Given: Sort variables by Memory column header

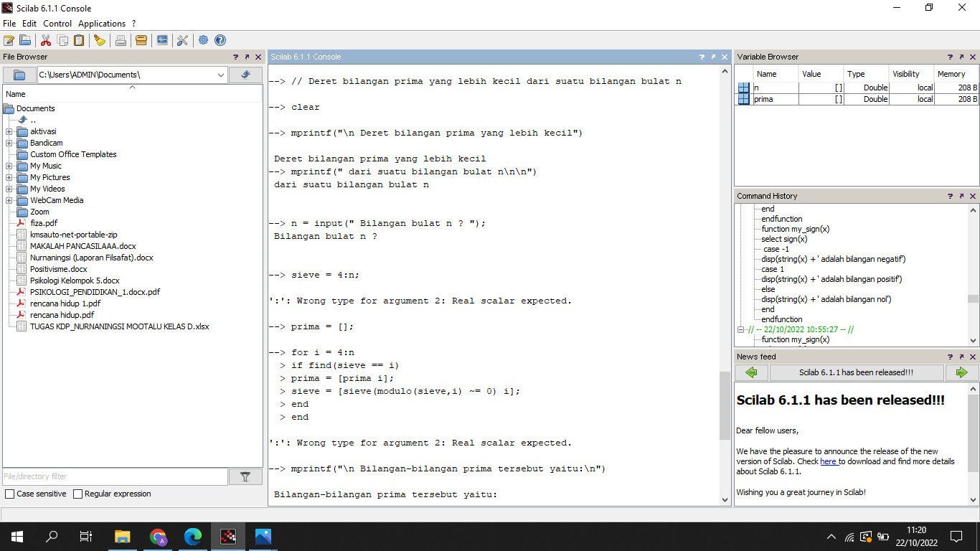Looking at the screenshot, I should pyautogui.click(x=956, y=74).
